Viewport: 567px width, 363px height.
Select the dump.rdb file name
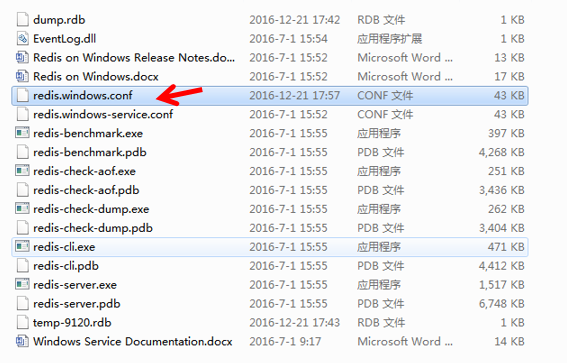[59, 20]
